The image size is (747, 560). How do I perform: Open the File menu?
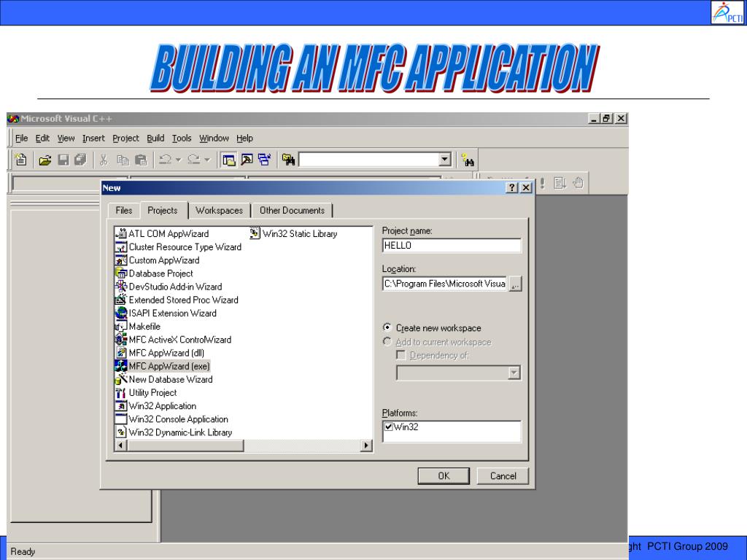21,138
